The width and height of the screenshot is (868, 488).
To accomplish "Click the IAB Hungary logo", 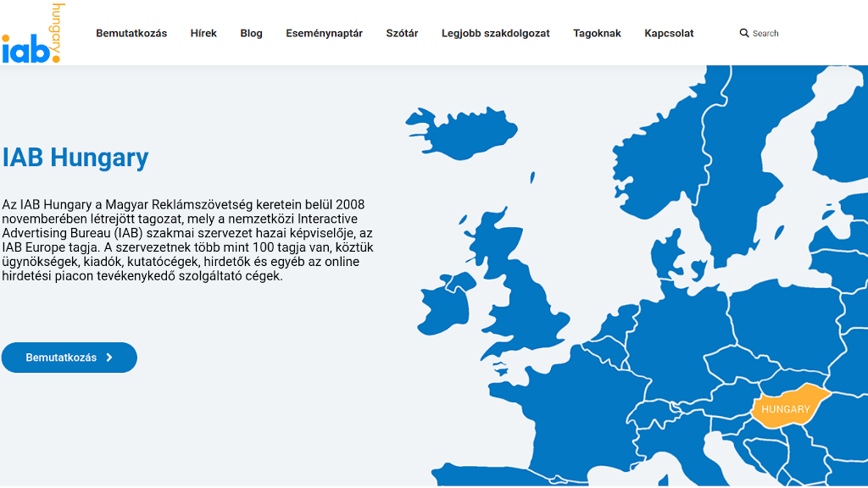I will click(33, 33).
